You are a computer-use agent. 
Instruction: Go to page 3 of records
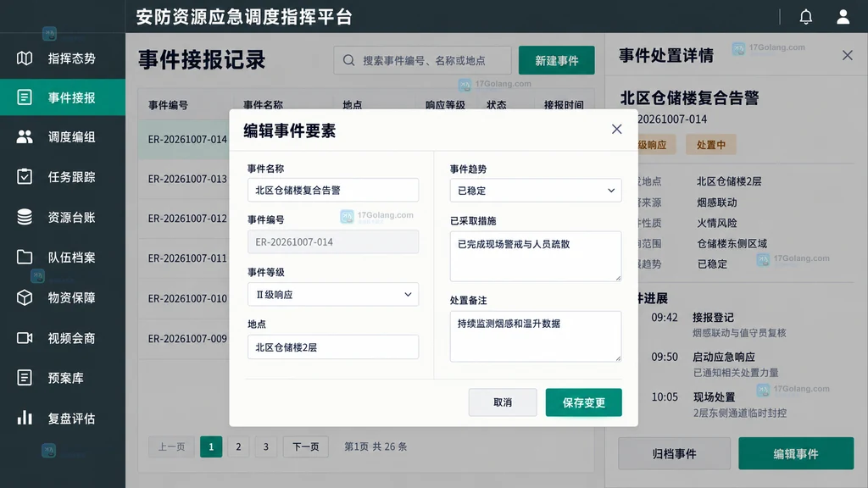(265, 446)
